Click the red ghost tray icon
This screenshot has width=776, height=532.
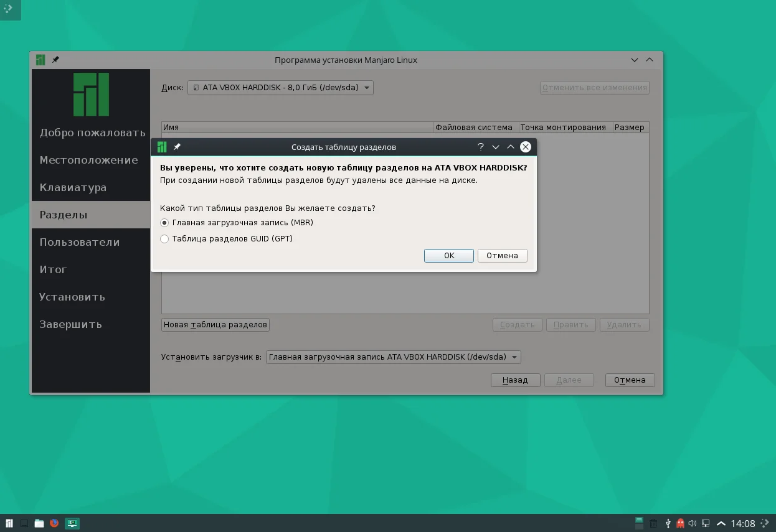click(x=680, y=523)
